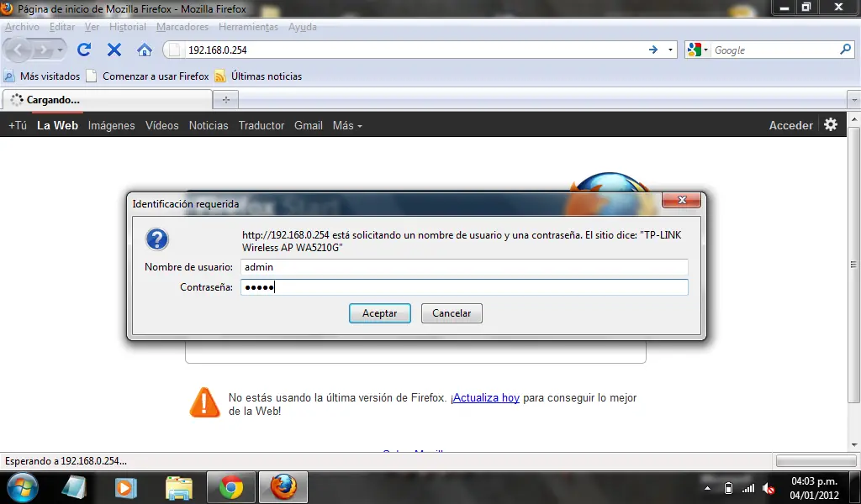Viewport: 861px width, 504px height.
Task: Open the Marcadores menu
Action: click(182, 27)
